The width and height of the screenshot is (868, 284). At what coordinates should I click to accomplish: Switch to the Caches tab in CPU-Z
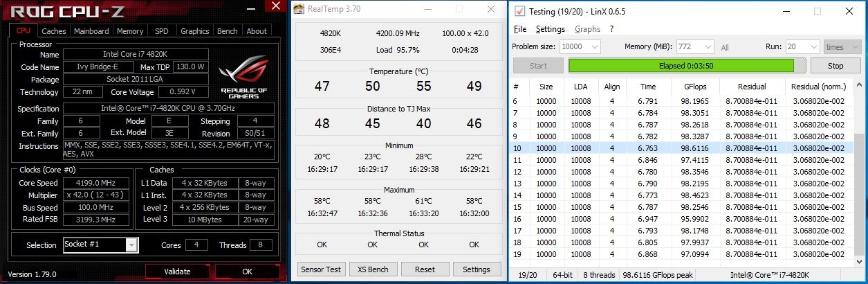[x=54, y=30]
